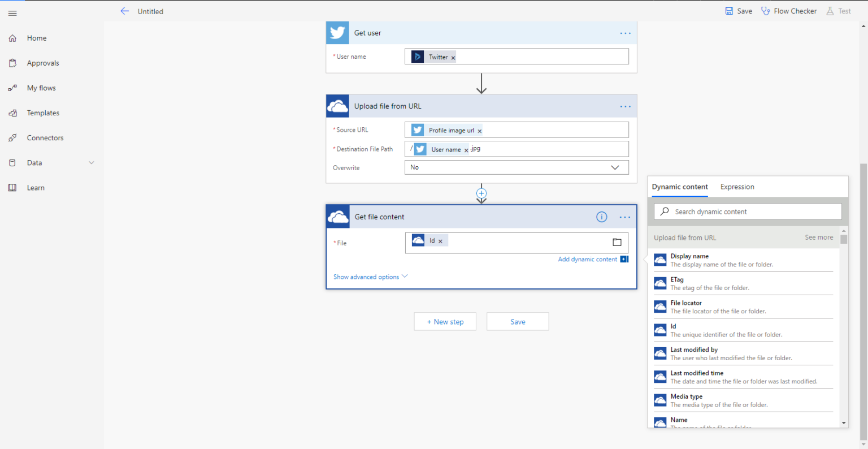Switch to the Expression tab
The height and width of the screenshot is (449, 868).
point(737,187)
